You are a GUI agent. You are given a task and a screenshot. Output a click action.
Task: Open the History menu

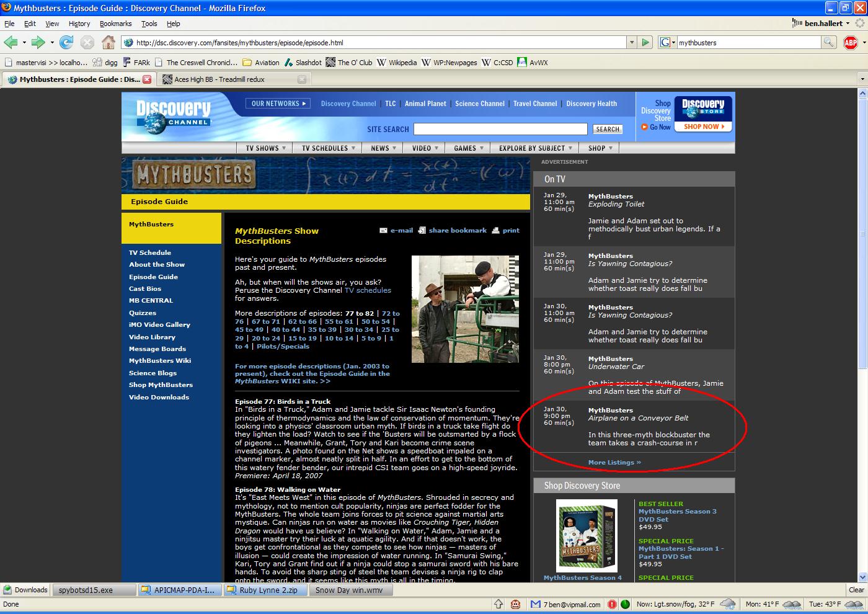pos(79,24)
